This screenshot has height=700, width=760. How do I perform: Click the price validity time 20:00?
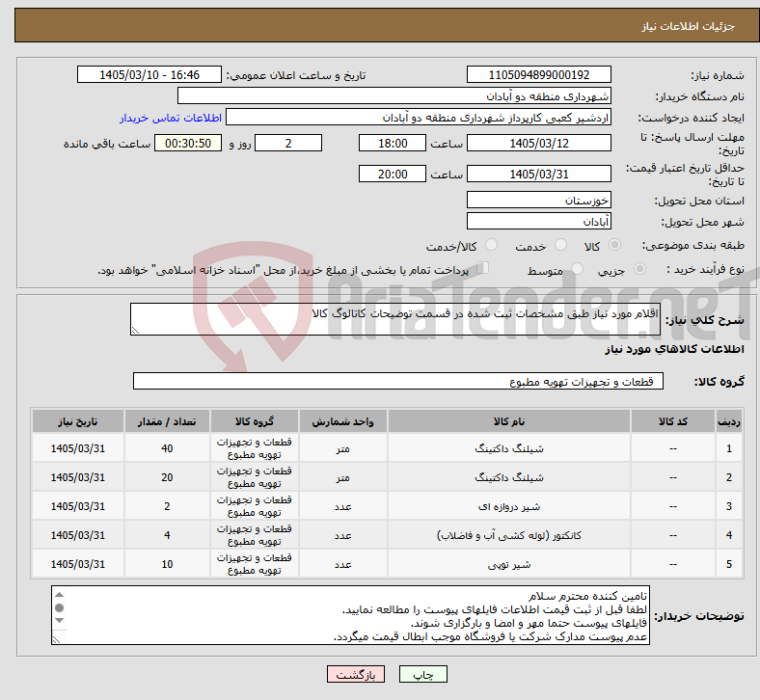point(393,174)
